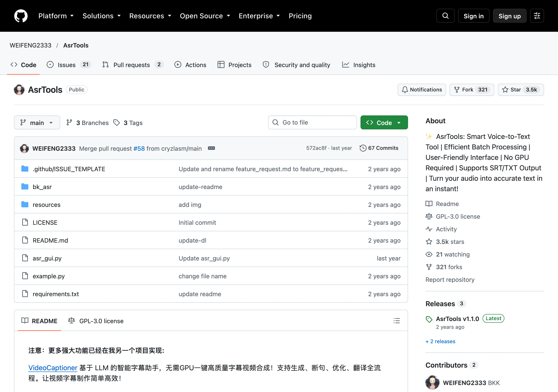The height and width of the screenshot is (392, 558).
Task: View the 3 Branches link
Action: pos(87,123)
